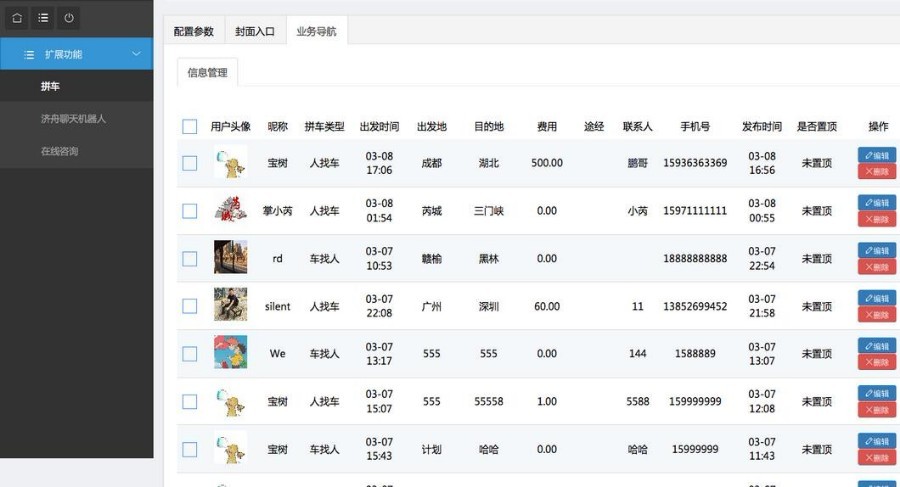
Task: Switch to the 业务导航 tab
Action: (x=316, y=32)
